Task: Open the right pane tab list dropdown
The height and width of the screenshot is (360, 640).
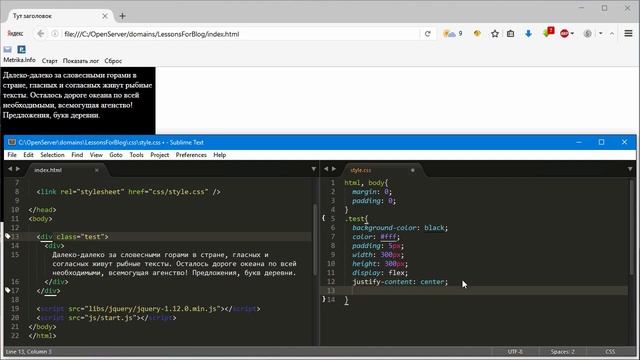Action: point(630,169)
